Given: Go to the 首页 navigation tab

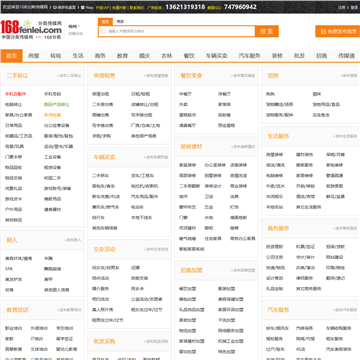Looking at the screenshot, I should point(12,56).
